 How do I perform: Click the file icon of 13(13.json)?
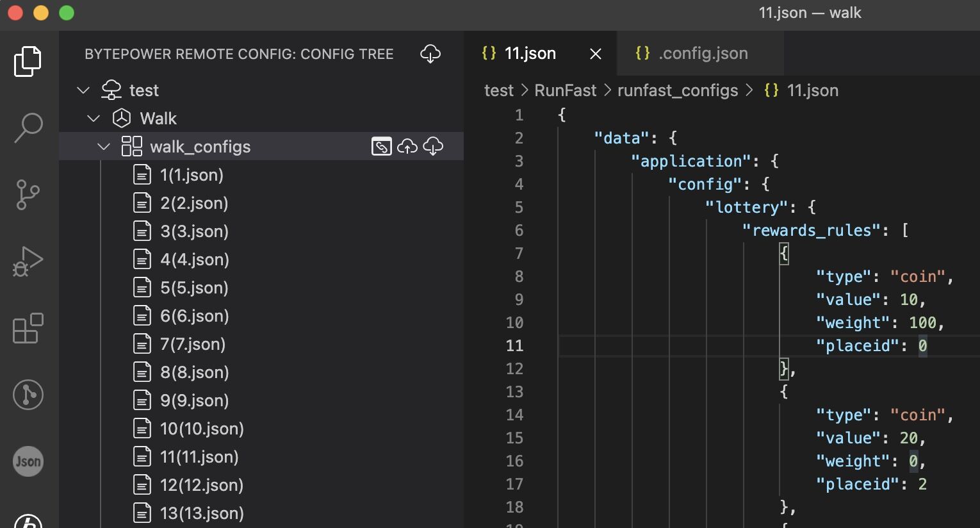pos(142,513)
